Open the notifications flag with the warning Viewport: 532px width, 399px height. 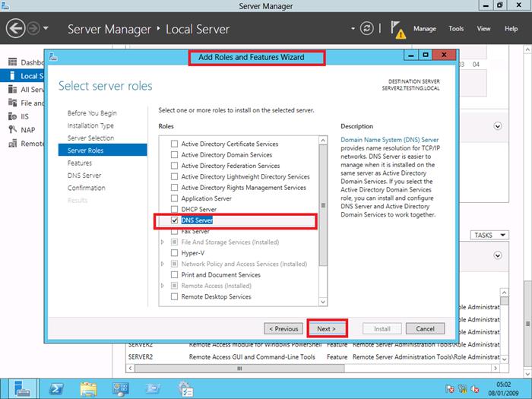click(397, 30)
